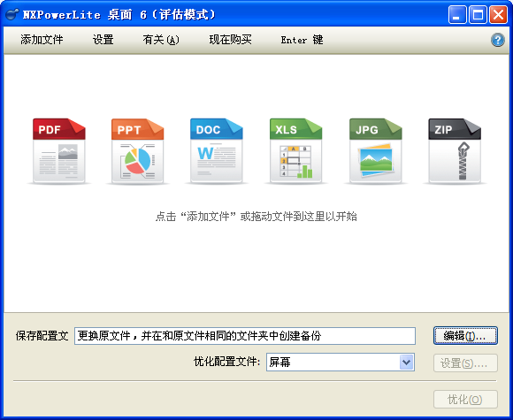The image size is (513, 420).
Task: Click the ZIP archive icon
Action: click(x=455, y=151)
